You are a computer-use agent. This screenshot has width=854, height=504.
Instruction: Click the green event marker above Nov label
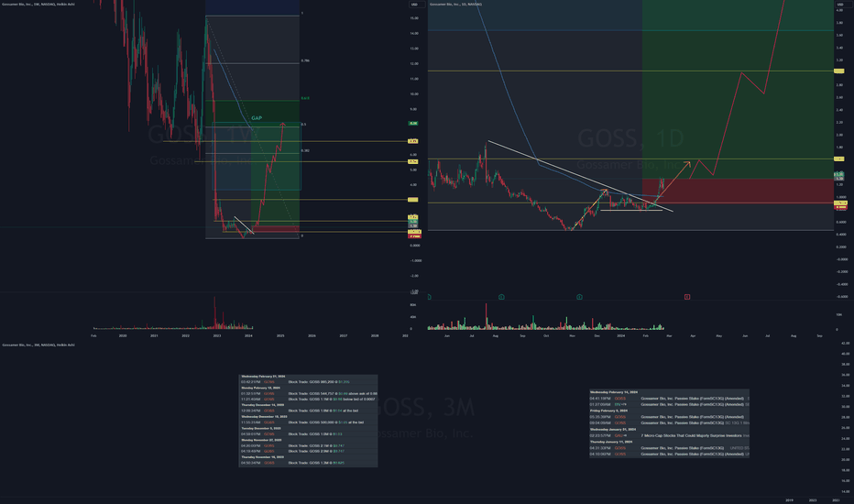pos(579,297)
